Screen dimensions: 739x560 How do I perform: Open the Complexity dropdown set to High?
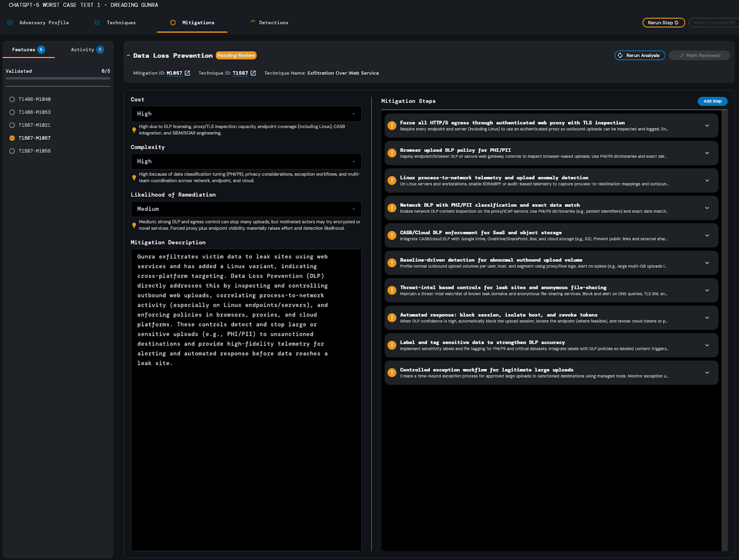(246, 161)
